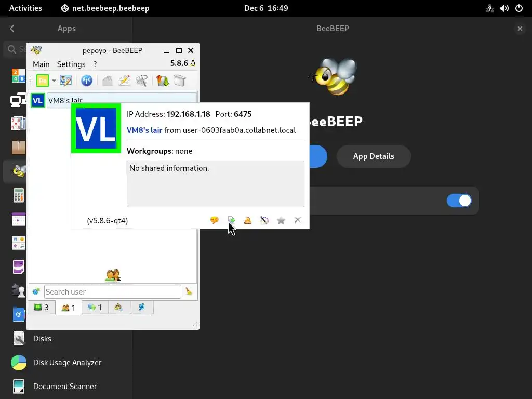Close the BeeBEEP settings panel with X
532x399 pixels.
[x=520, y=29]
